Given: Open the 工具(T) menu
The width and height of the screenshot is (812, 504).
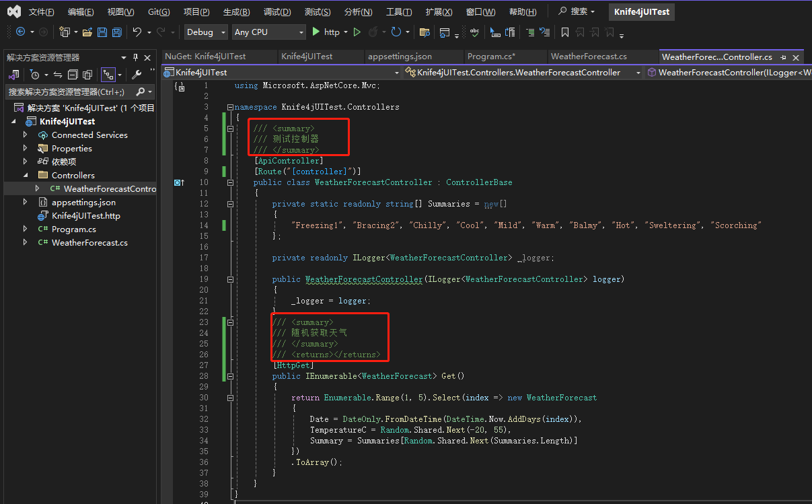Looking at the screenshot, I should [x=399, y=12].
